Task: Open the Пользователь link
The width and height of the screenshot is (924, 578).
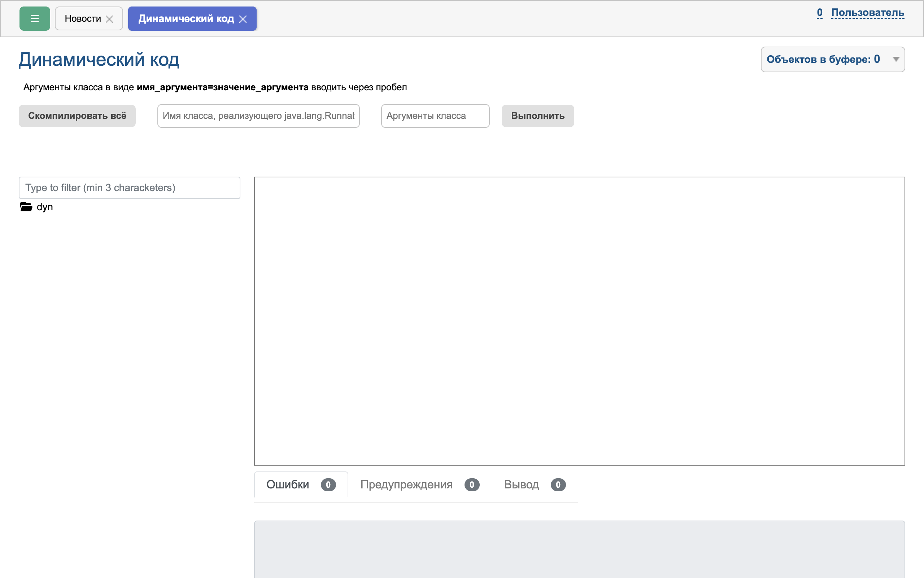Action: (x=867, y=13)
